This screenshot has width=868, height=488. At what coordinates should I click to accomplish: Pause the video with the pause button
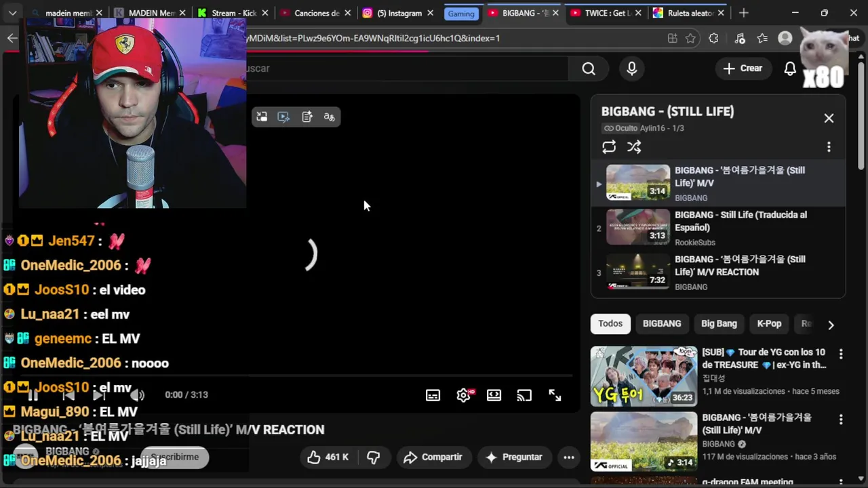pos(33,395)
